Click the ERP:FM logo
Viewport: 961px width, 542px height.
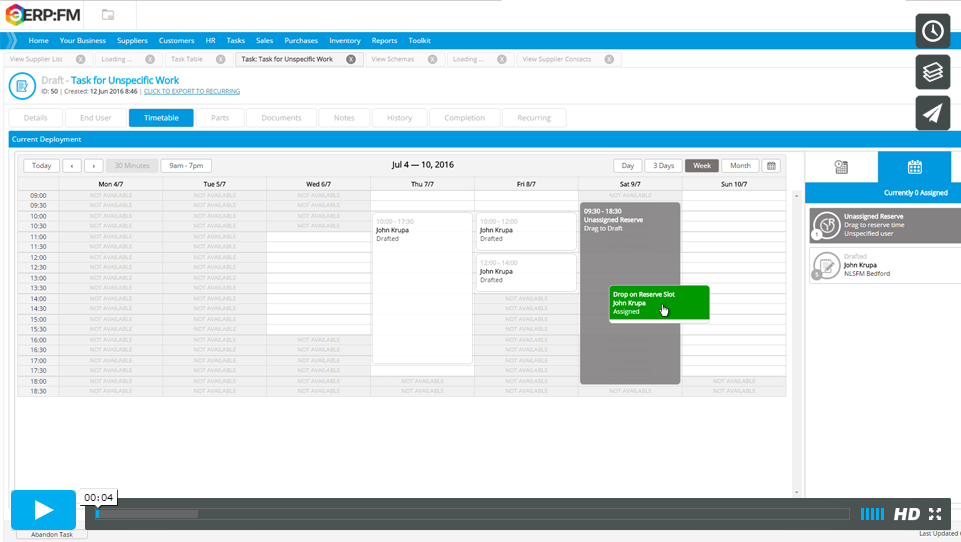43,15
